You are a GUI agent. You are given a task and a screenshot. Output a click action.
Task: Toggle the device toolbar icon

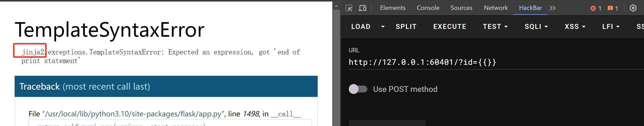[x=362, y=8]
